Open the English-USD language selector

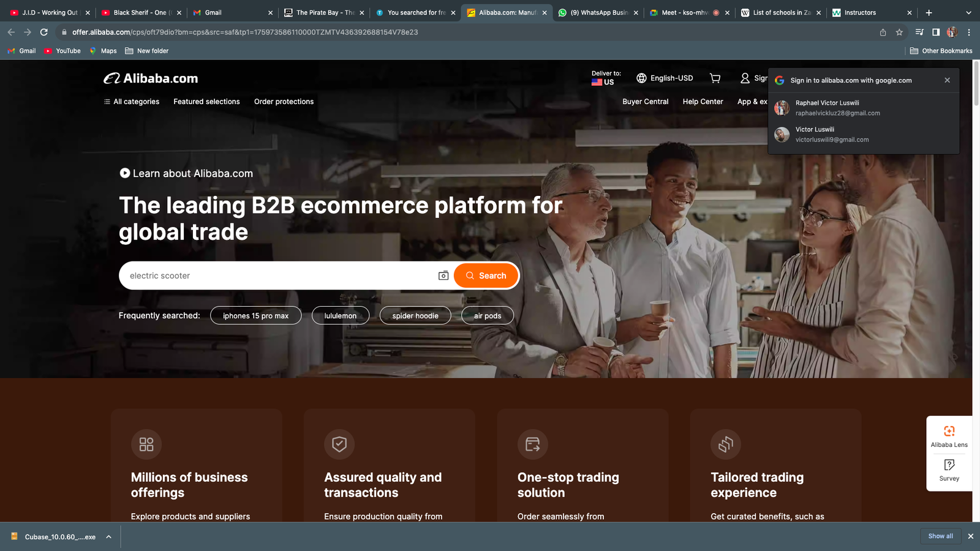click(665, 78)
